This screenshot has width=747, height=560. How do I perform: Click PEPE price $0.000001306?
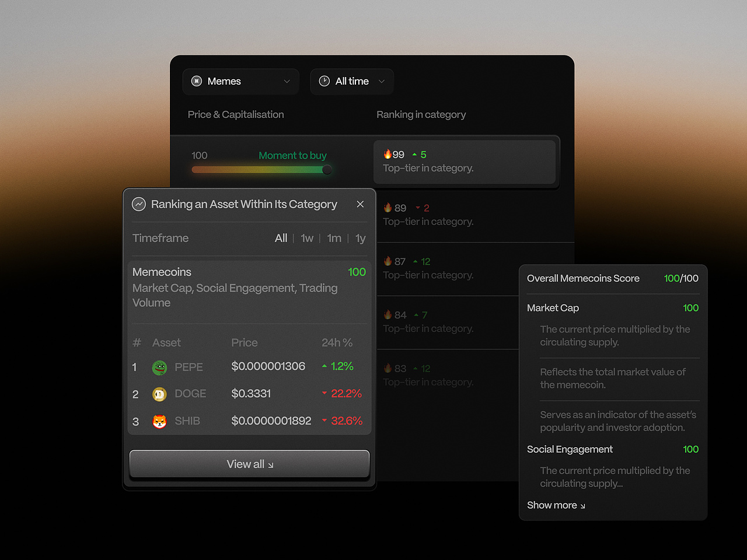pyautogui.click(x=268, y=366)
